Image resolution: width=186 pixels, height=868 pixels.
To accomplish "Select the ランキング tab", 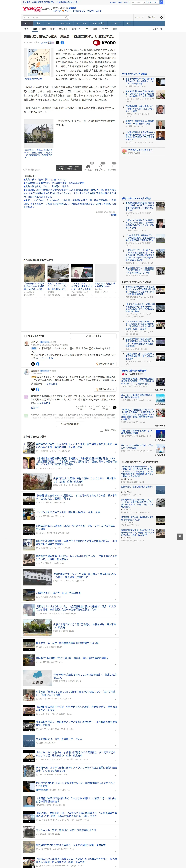I will [115, 24].
